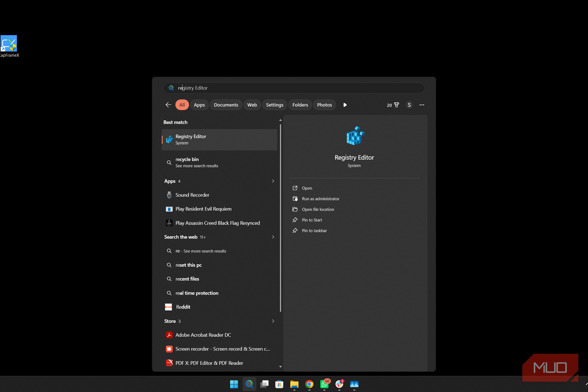Click the Sound Recorder microphone icon
This screenshot has height=392, width=588.
pyautogui.click(x=169, y=195)
